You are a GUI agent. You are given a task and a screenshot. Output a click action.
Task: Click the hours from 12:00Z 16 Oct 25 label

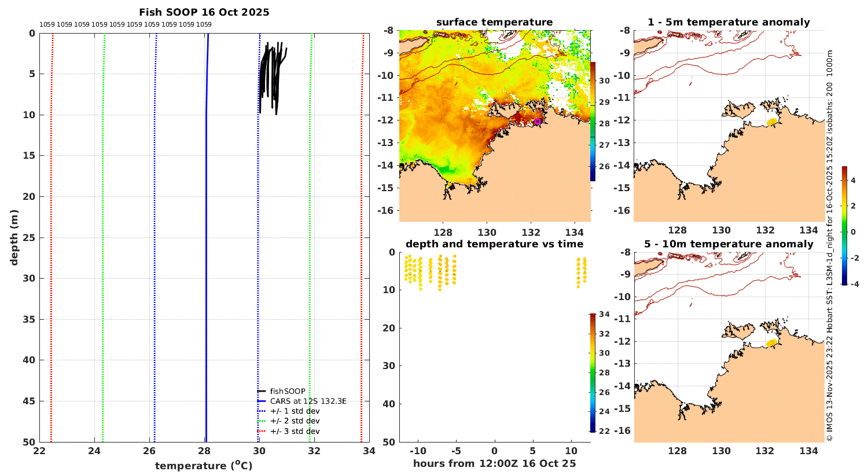tap(495, 463)
